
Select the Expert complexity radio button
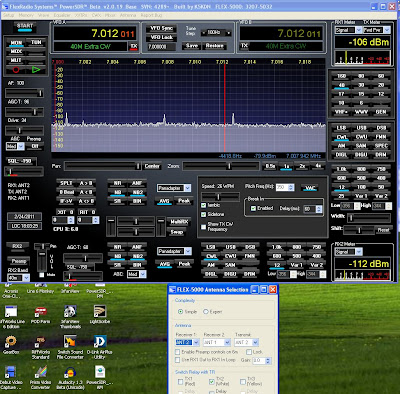[206, 312]
